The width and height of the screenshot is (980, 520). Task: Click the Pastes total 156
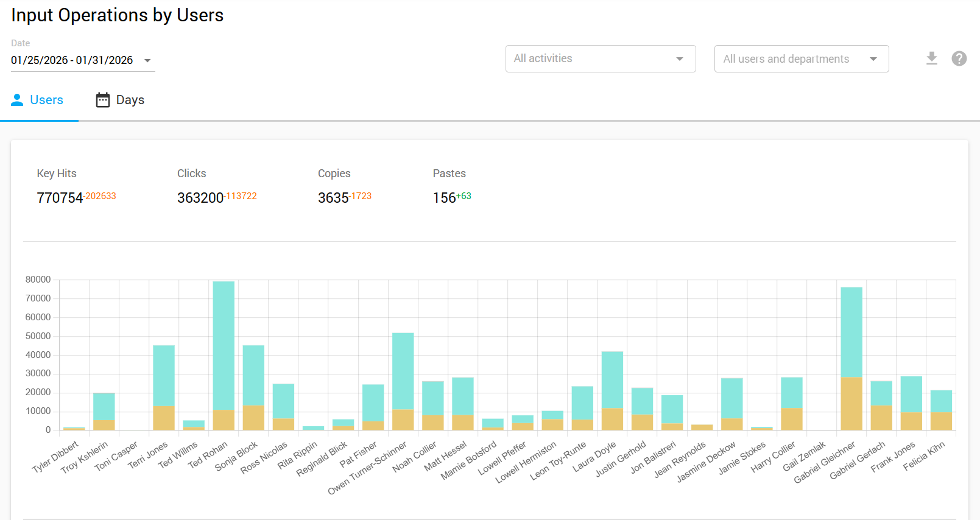444,198
